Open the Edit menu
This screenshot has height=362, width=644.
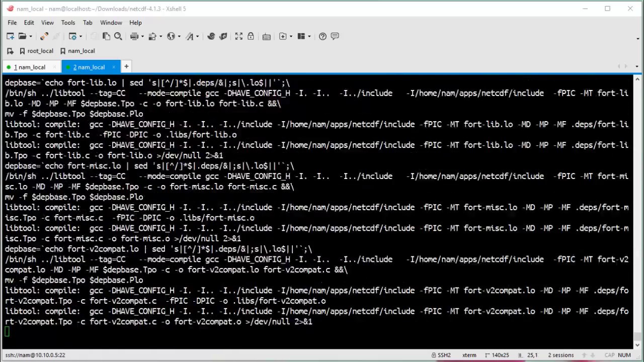coord(29,23)
